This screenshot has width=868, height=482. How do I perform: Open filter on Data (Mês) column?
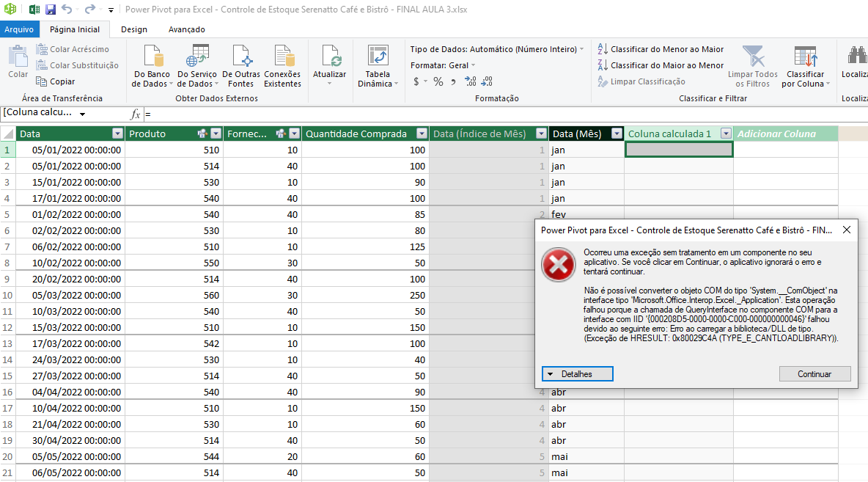617,134
